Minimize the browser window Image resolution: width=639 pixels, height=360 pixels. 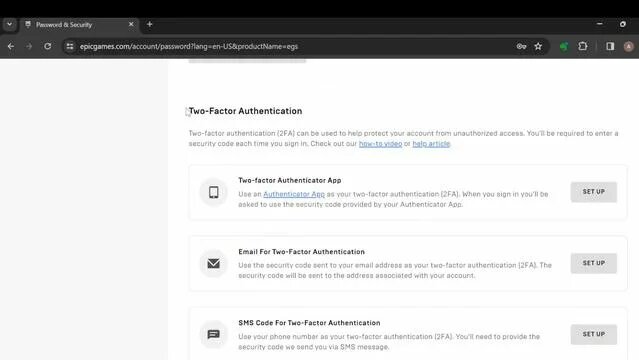pos(599,24)
